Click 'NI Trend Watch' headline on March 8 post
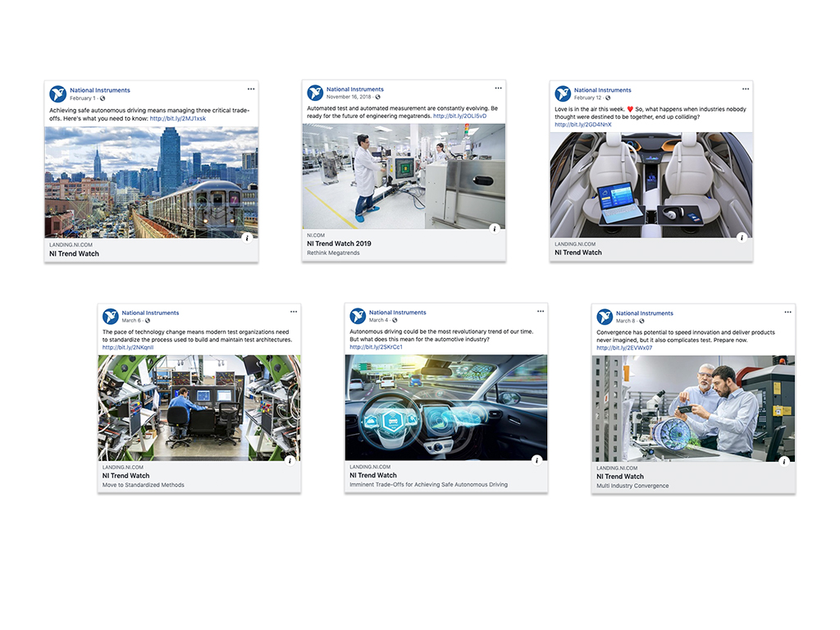840x630 pixels. click(x=620, y=477)
